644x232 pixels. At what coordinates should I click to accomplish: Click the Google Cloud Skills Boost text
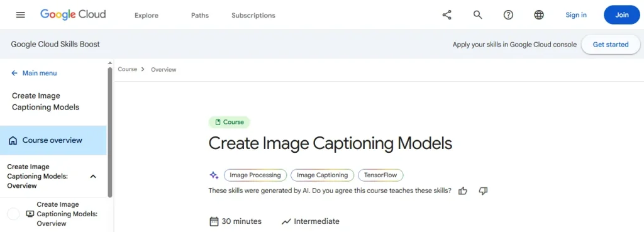[x=55, y=45]
